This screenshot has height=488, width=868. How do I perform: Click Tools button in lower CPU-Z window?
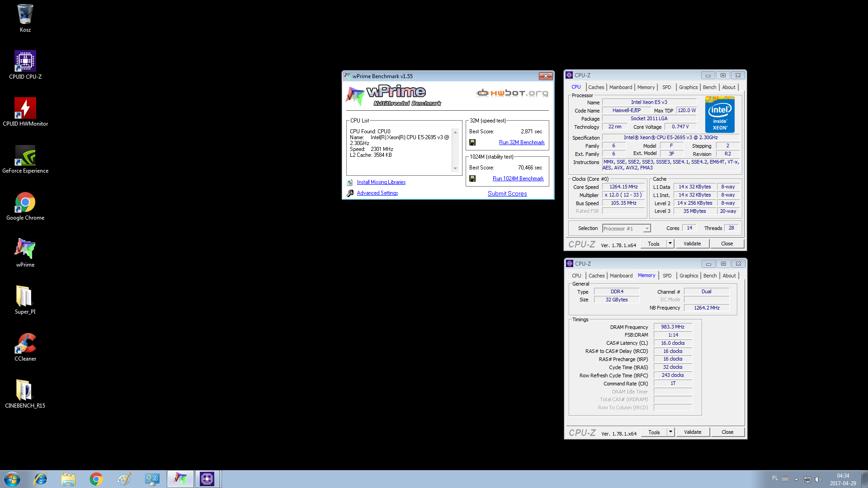click(654, 432)
